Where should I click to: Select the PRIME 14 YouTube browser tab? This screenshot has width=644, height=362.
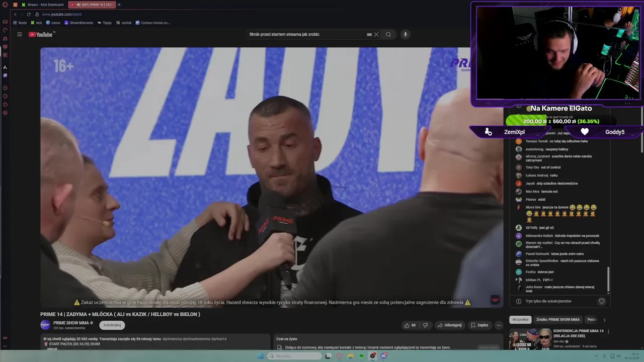click(x=92, y=5)
